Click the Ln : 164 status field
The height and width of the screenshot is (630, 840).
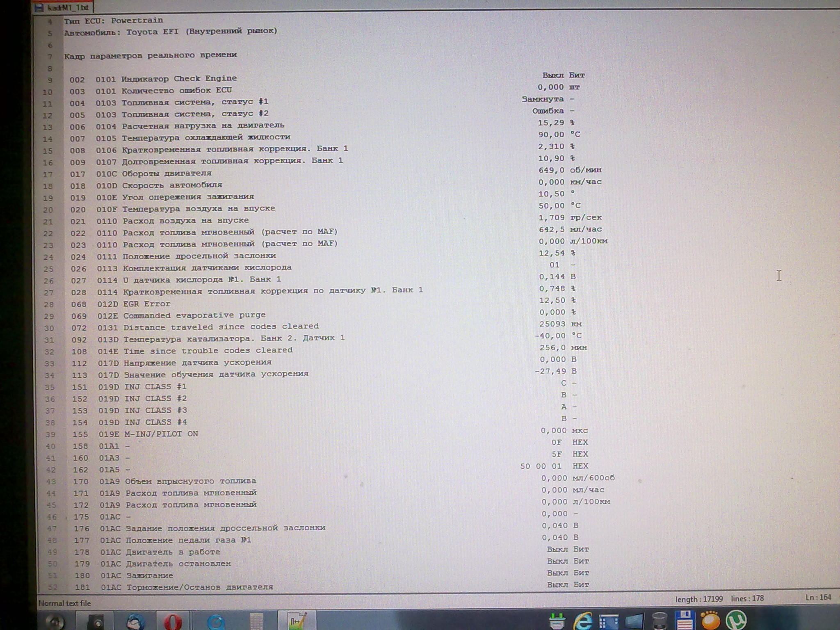(818, 597)
